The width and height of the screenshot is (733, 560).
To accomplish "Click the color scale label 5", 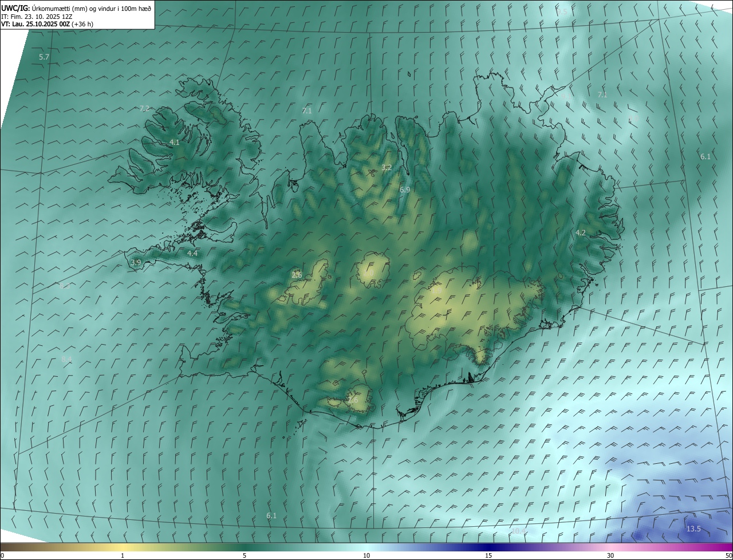I will 245,555.
